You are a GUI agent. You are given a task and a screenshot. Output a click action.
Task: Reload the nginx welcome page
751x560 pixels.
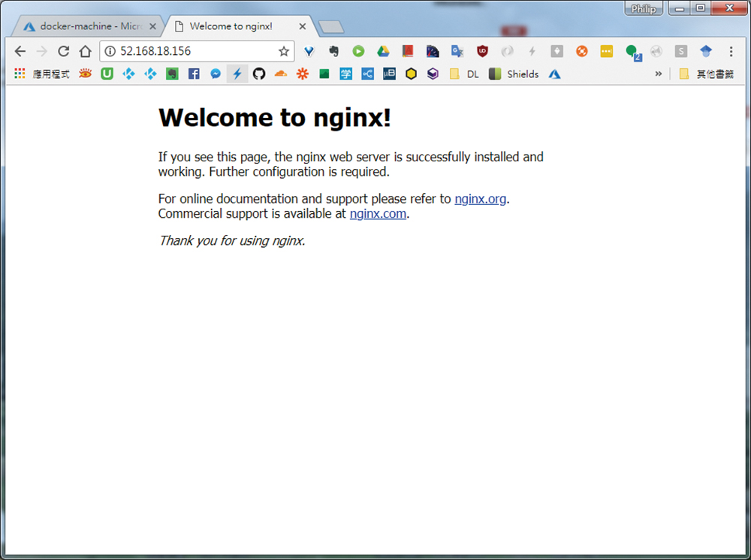pos(63,51)
